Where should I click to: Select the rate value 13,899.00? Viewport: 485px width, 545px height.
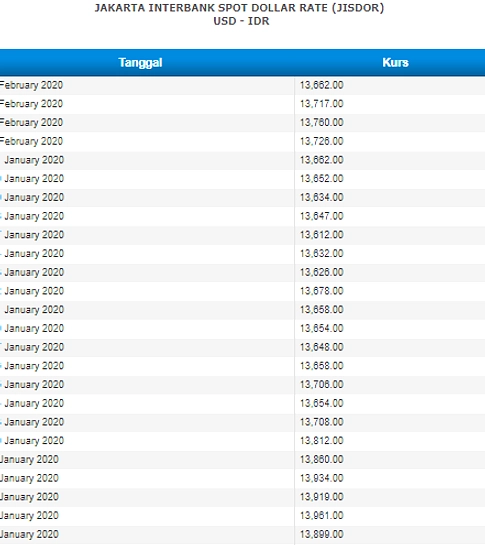coord(322,534)
